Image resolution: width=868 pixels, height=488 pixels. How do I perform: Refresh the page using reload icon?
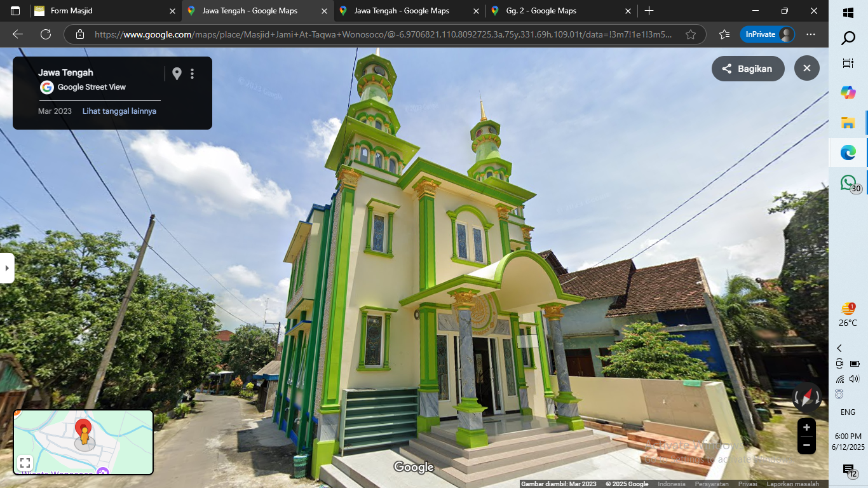45,34
